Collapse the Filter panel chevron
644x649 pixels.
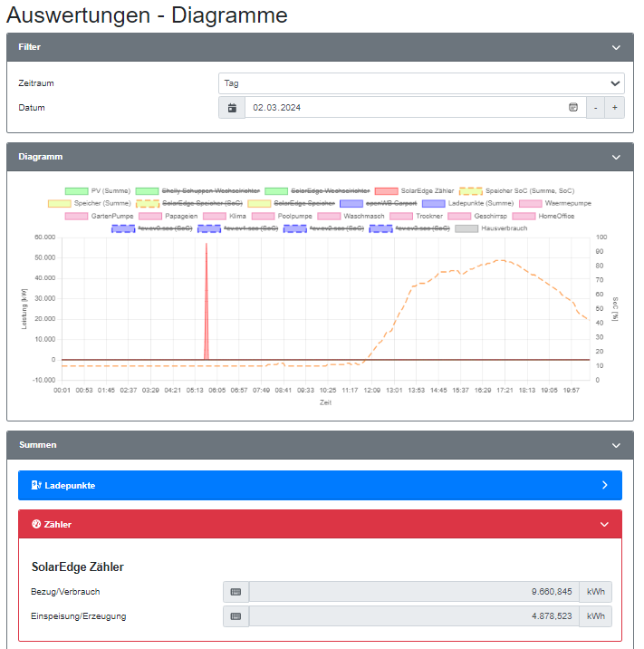click(616, 48)
